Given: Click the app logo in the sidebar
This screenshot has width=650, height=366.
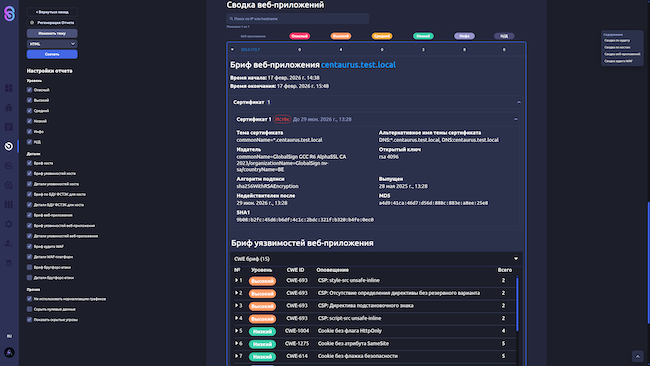Looking at the screenshot, I should coord(9,14).
